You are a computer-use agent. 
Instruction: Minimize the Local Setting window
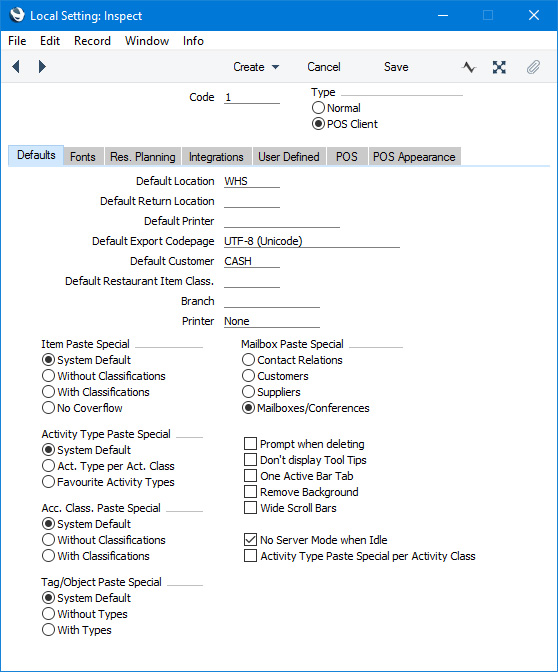(x=443, y=15)
